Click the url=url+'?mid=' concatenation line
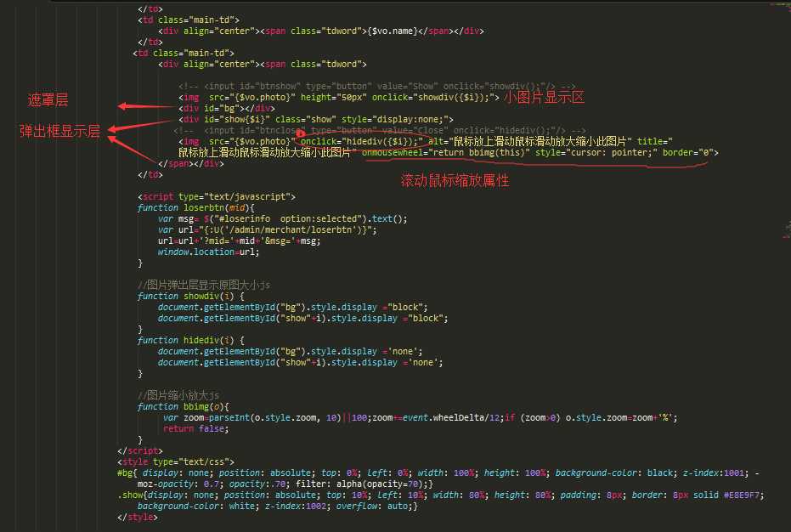The image size is (791, 532). [x=239, y=241]
